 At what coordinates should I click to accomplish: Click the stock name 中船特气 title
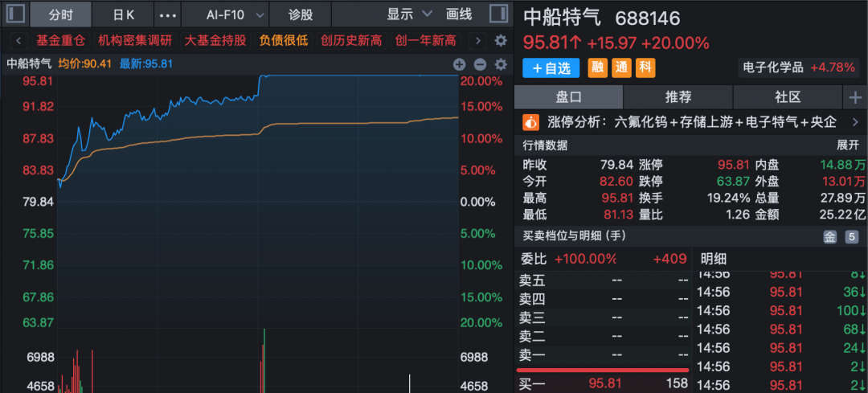[562, 18]
